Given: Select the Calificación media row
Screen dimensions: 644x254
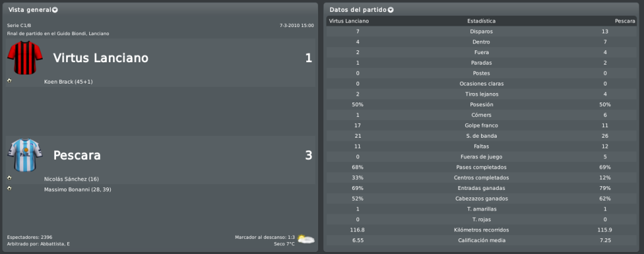Looking at the screenshot, I should 481,240.
